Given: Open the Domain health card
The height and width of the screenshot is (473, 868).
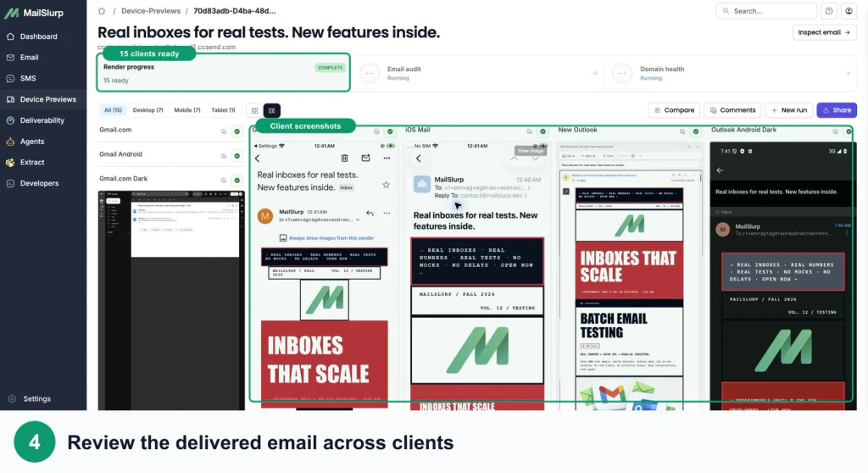Looking at the screenshot, I should [x=731, y=74].
